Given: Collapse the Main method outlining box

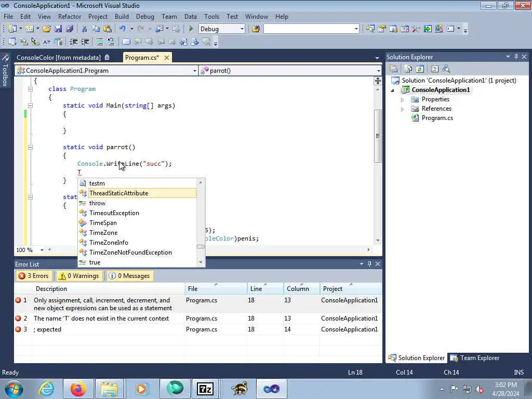Looking at the screenshot, I should [30, 105].
